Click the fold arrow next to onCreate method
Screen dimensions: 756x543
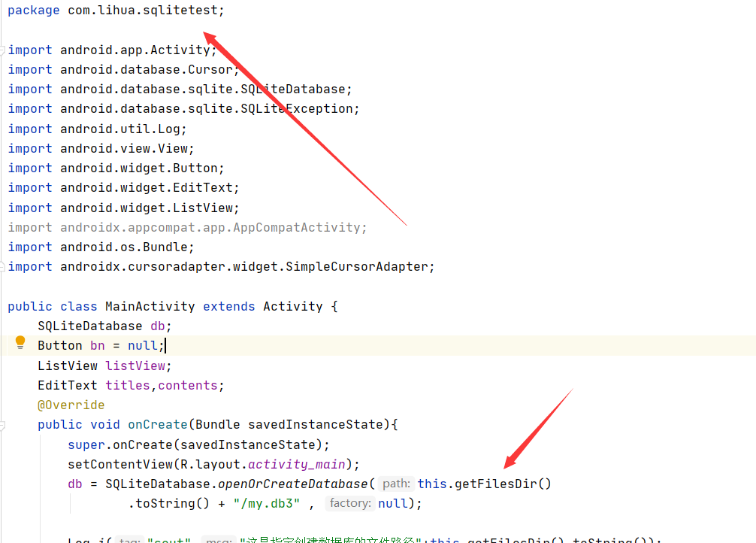[x=3, y=423]
